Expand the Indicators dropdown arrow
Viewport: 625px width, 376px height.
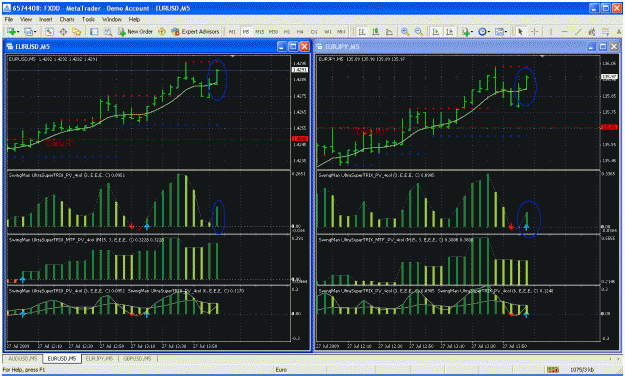pyautogui.click(x=472, y=32)
